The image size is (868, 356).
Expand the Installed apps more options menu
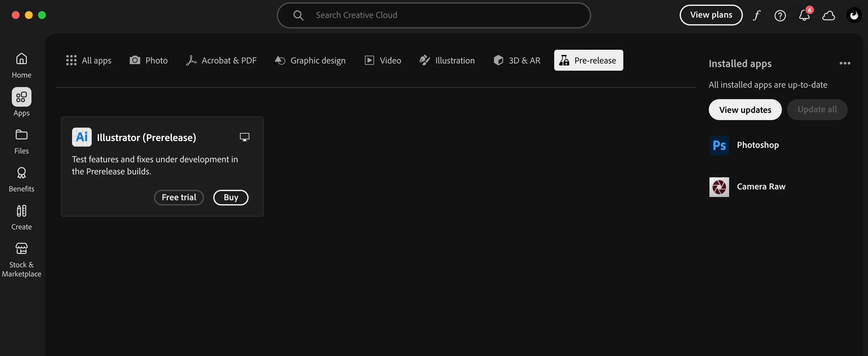click(x=845, y=63)
